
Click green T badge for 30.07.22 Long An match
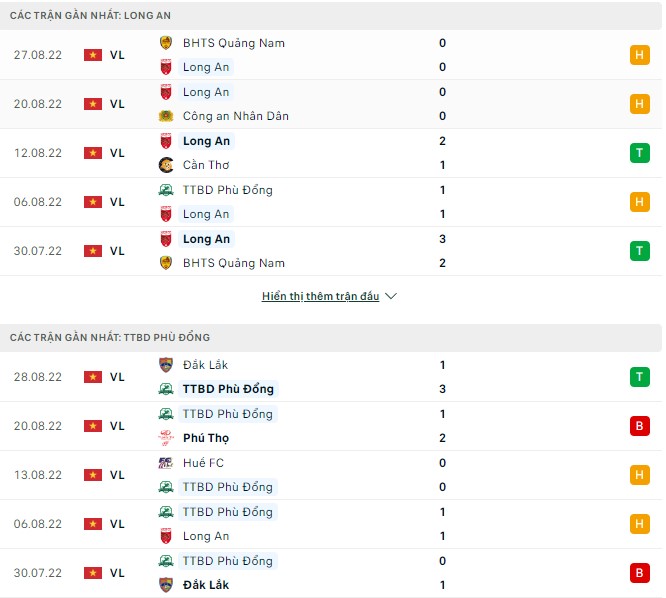639,251
